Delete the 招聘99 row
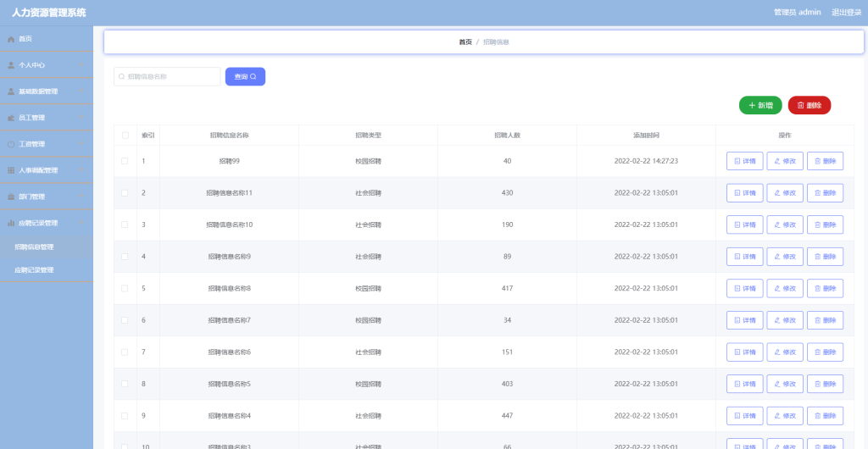The width and height of the screenshot is (868, 449). 826,161
